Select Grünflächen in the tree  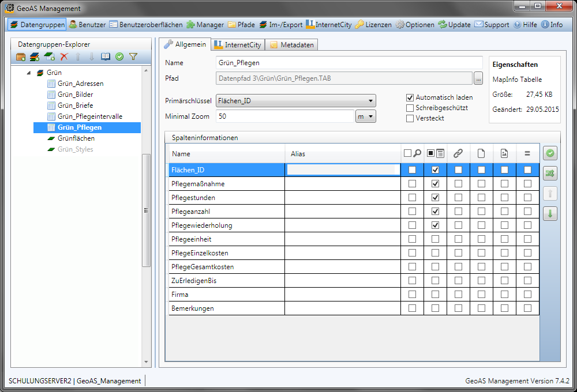(76, 138)
